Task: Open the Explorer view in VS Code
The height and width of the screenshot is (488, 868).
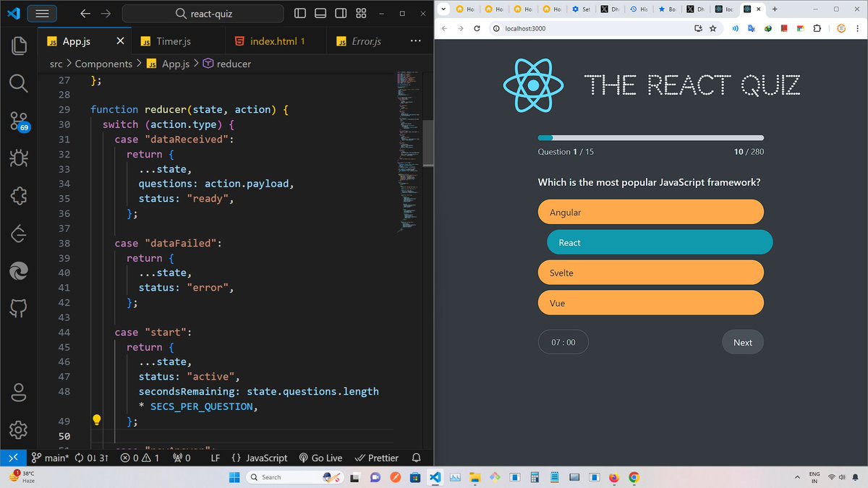Action: click(x=19, y=46)
